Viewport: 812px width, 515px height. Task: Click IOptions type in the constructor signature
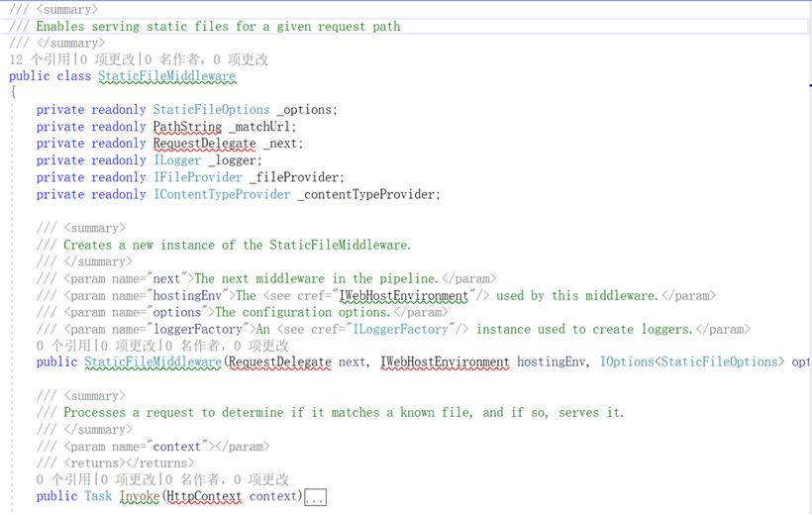pos(627,362)
